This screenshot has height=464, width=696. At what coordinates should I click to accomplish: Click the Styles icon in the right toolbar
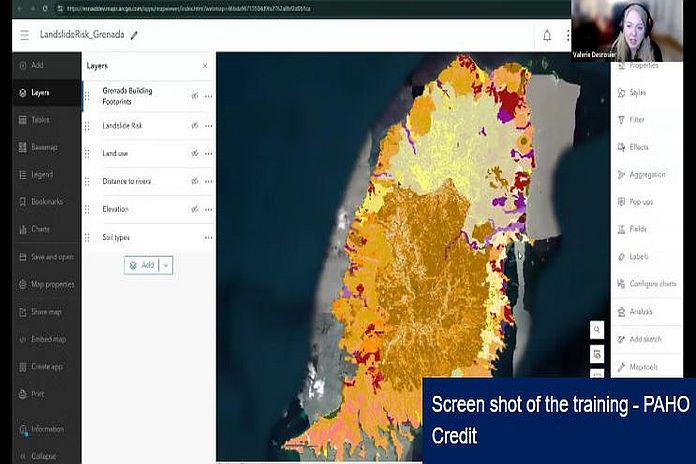[x=637, y=92]
